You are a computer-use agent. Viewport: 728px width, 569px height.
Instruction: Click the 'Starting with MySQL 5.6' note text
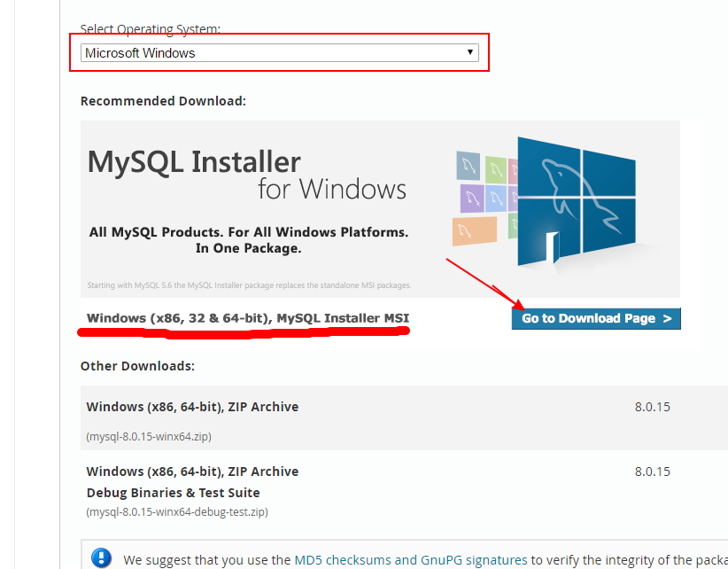(x=250, y=285)
